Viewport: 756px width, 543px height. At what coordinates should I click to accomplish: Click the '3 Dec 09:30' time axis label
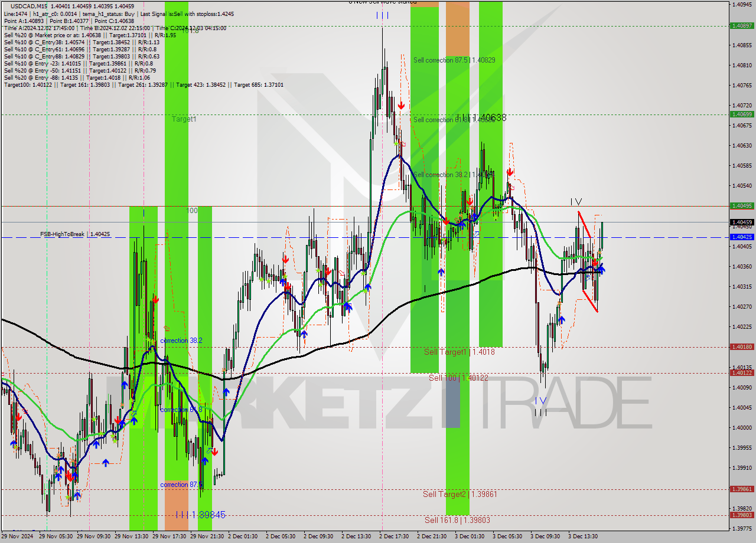click(x=545, y=537)
